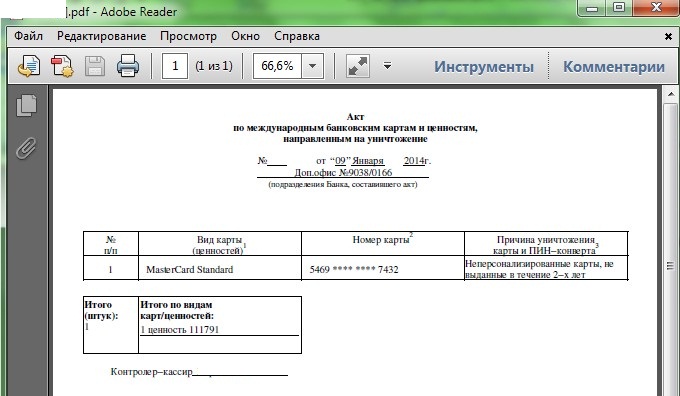
Task: Click the vertical scrollbar thumb
Action: point(671,249)
